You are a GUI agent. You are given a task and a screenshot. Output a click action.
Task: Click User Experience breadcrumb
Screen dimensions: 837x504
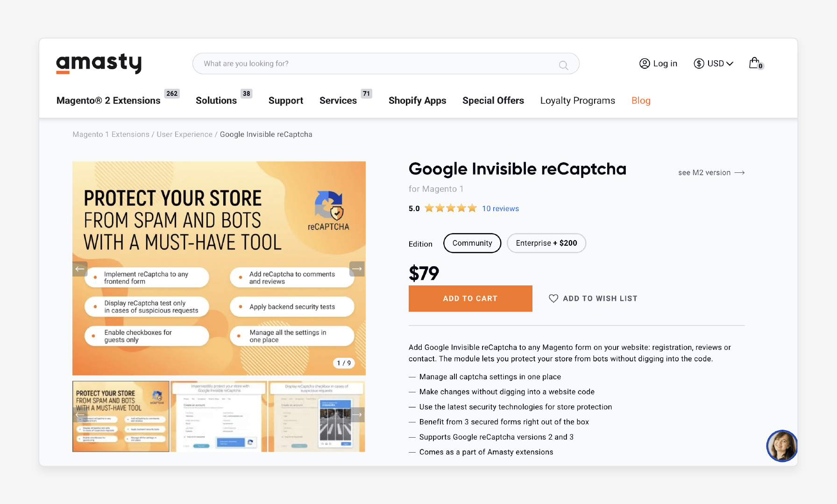click(184, 135)
